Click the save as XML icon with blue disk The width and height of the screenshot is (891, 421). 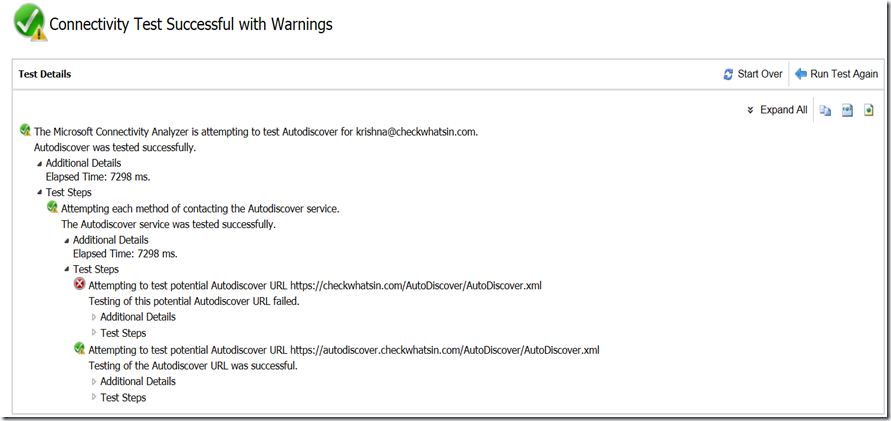pyautogui.click(x=847, y=111)
